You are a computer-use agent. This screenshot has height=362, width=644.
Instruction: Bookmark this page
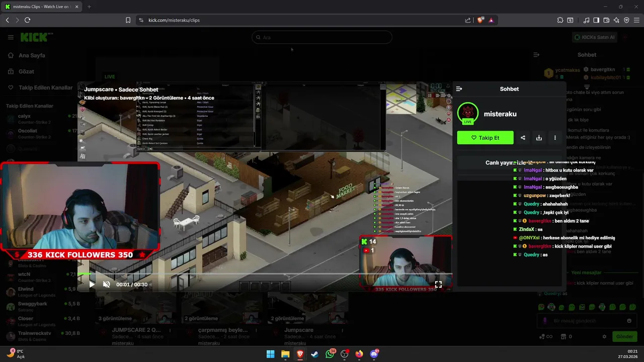point(128,20)
